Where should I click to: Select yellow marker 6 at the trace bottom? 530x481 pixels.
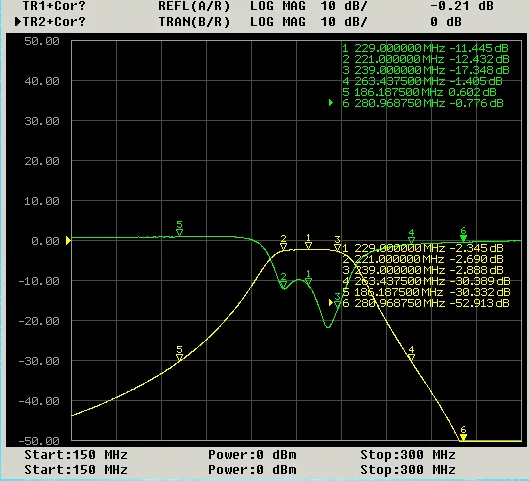pyautogui.click(x=463, y=433)
